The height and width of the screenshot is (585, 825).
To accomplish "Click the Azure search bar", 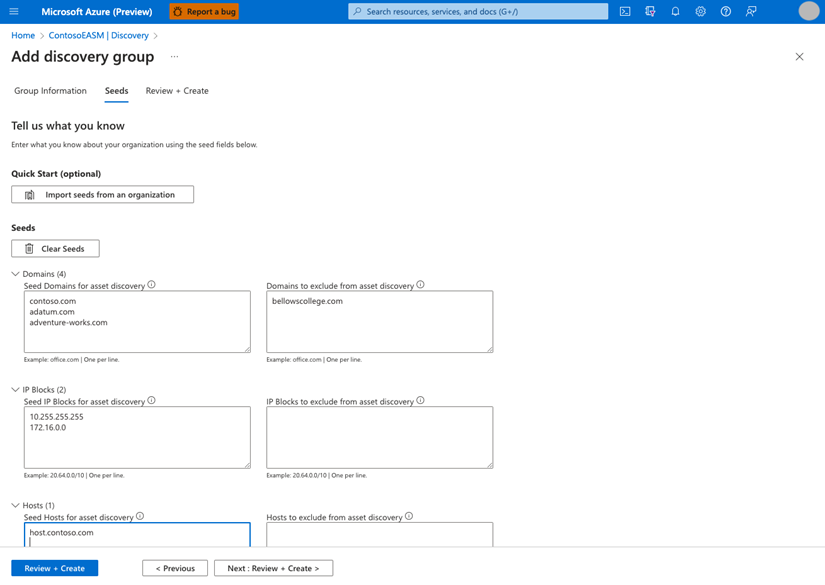I will click(480, 11).
